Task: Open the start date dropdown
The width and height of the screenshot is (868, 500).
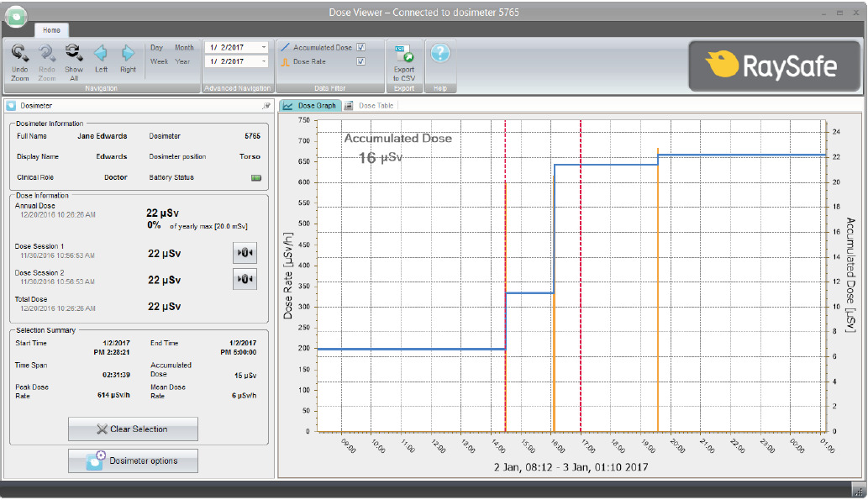Action: (x=264, y=48)
